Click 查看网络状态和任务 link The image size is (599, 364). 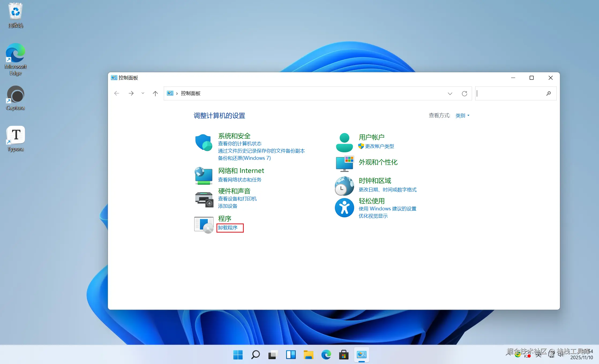(239, 180)
